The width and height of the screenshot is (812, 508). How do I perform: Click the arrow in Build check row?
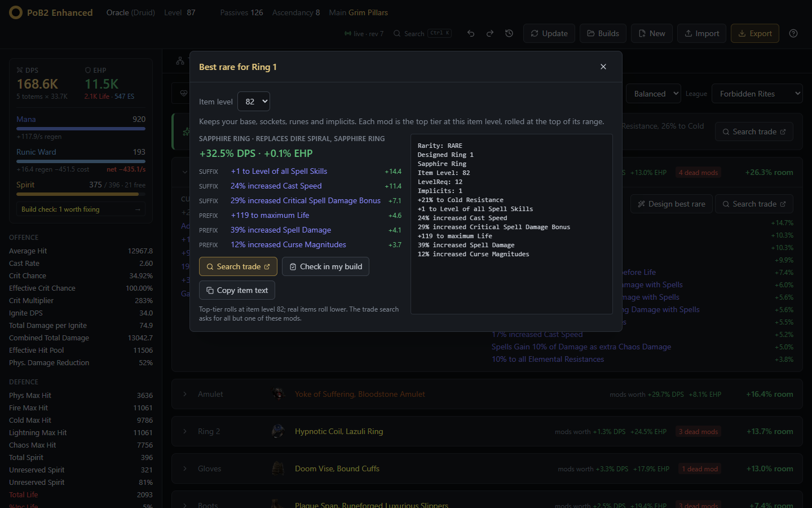tap(138, 209)
